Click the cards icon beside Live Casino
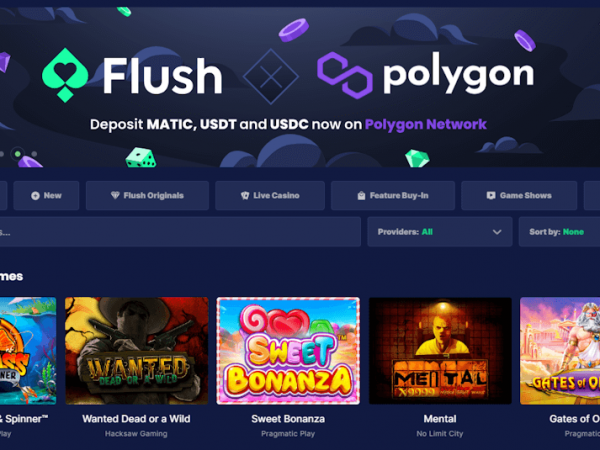The image size is (600, 450). tap(245, 196)
